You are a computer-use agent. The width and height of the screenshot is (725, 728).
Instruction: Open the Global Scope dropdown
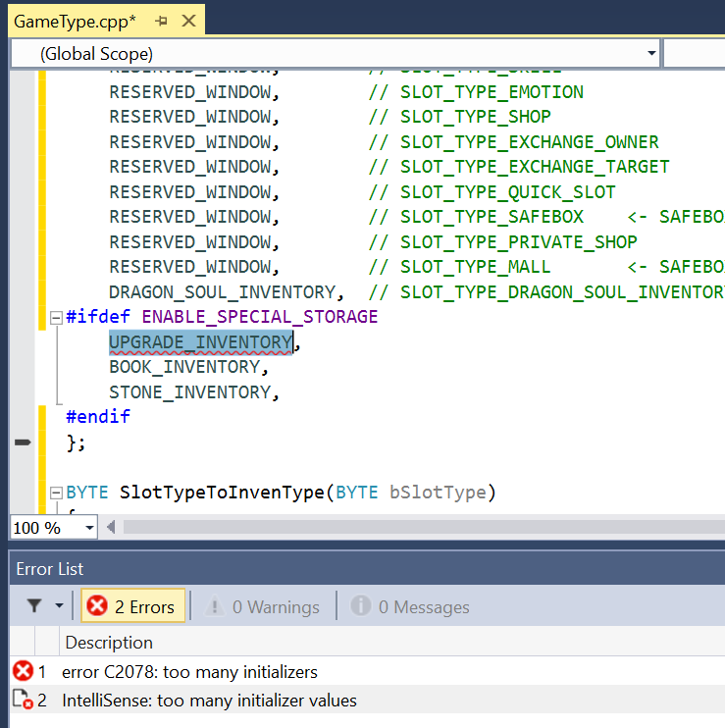click(x=651, y=53)
